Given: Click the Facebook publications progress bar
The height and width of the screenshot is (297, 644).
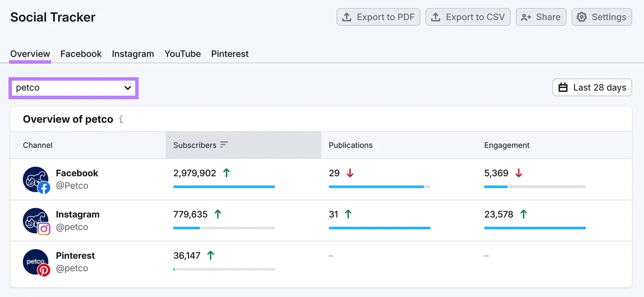Looking at the screenshot, I should (x=379, y=187).
